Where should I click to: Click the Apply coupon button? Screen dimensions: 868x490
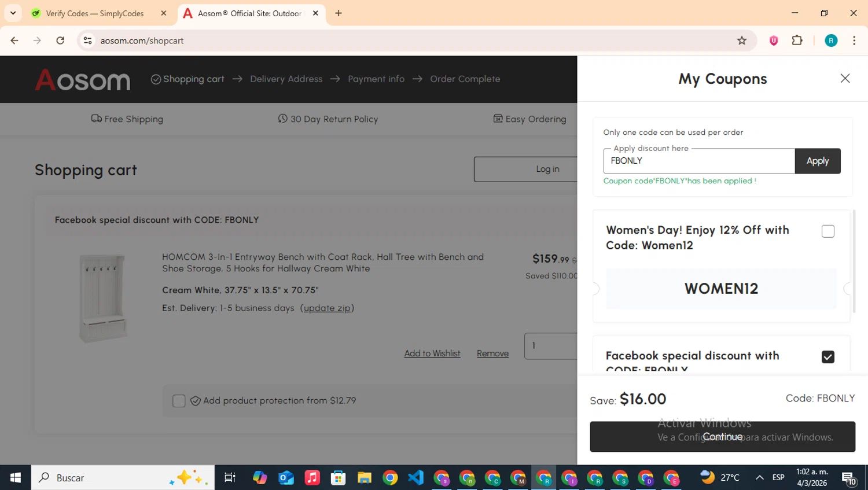[x=818, y=161]
